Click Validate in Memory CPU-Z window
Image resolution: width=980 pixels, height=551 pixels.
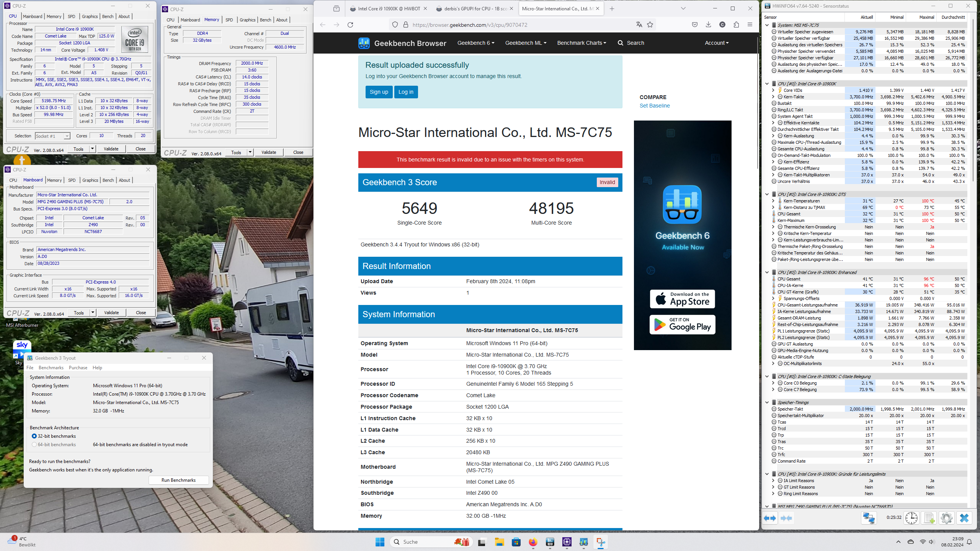[x=269, y=152]
